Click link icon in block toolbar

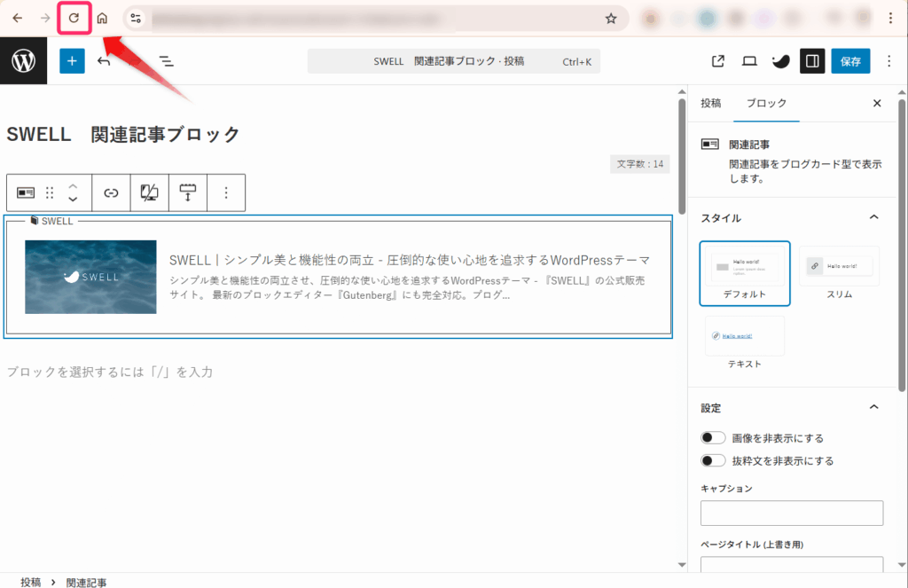(111, 192)
